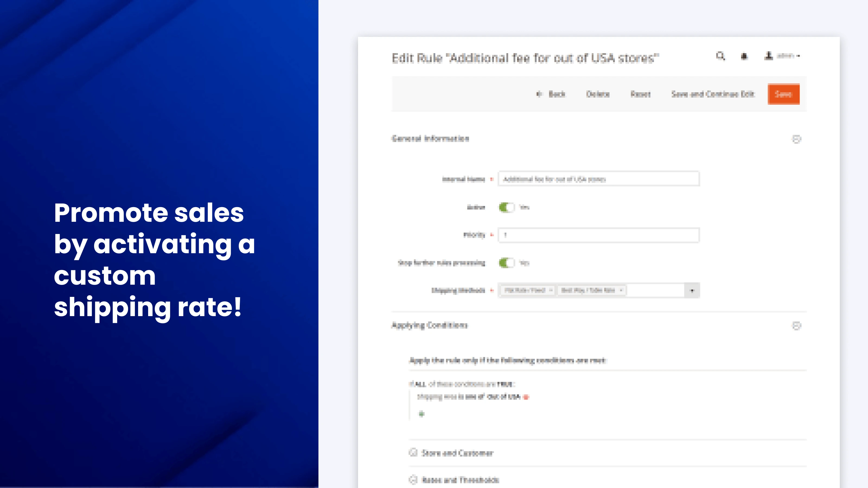
Task: Click the Back arrow button
Action: pos(551,94)
